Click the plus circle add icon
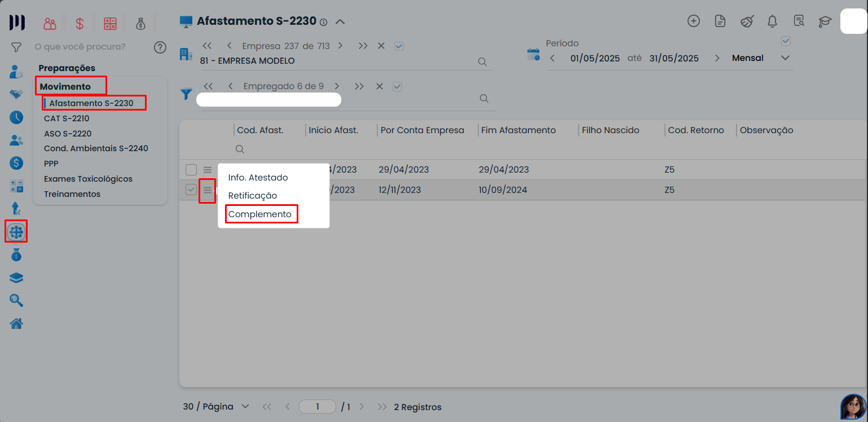The width and height of the screenshot is (868, 422). [x=693, y=21]
